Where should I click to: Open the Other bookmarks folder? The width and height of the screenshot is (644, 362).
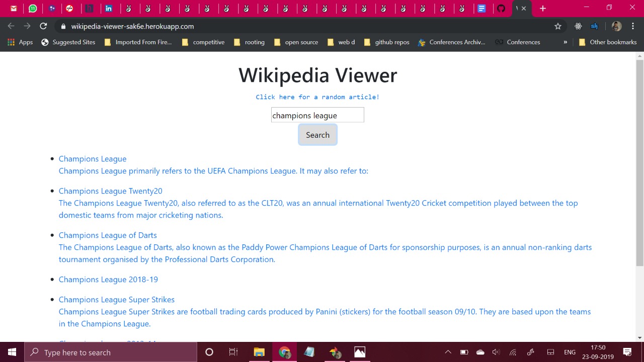tap(608, 42)
